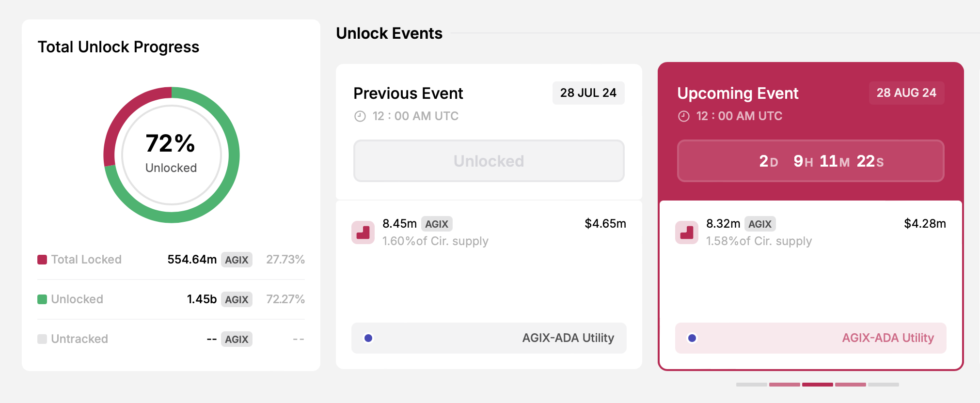Click the AGIX-ADA Utility link in Previous Event

(568, 338)
